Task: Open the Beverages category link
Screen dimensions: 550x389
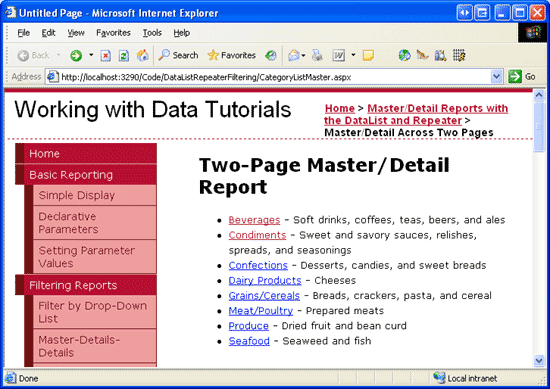Action: pyautogui.click(x=254, y=220)
